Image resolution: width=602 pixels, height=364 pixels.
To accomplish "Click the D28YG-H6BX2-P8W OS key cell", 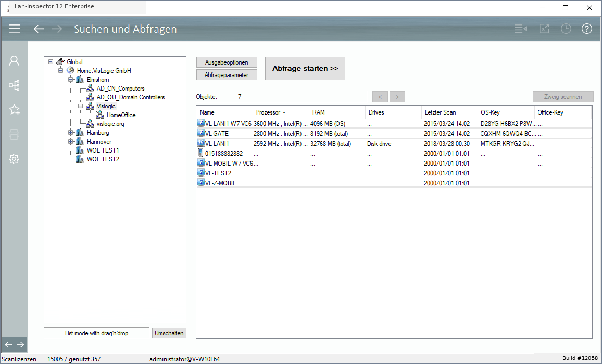I will pyautogui.click(x=508, y=123).
